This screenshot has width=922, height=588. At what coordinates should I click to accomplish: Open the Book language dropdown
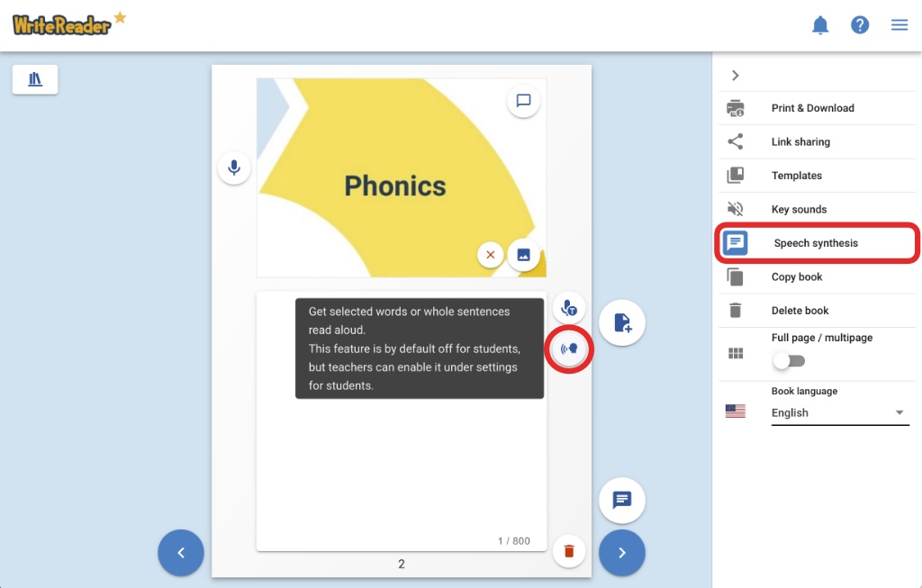839,412
